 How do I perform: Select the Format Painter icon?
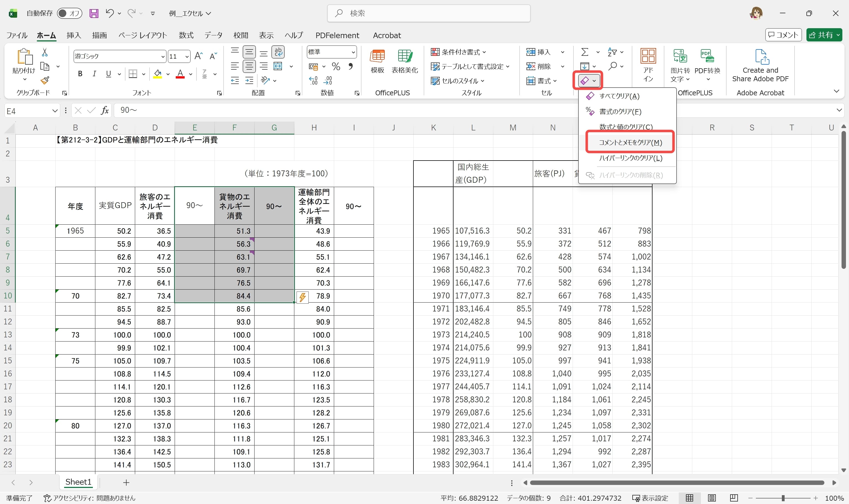coord(44,80)
